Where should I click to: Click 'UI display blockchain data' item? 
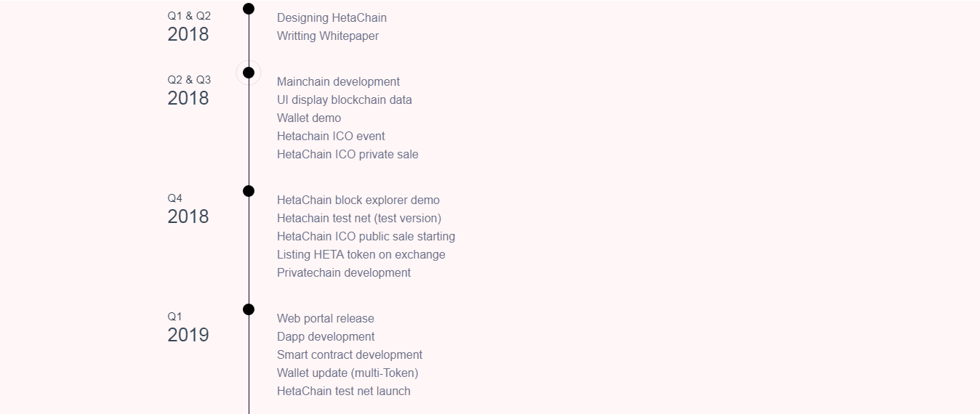pos(345,100)
